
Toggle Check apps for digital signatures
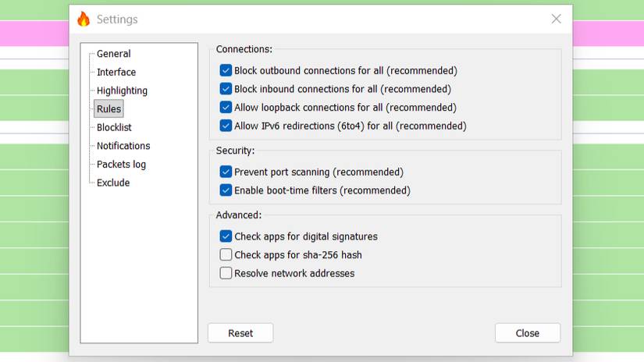coord(226,236)
